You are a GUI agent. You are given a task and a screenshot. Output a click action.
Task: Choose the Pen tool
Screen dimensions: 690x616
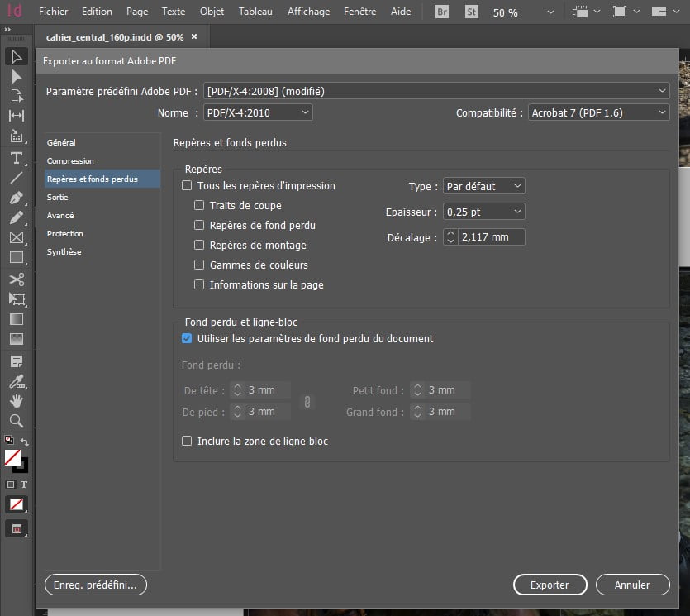(16, 198)
